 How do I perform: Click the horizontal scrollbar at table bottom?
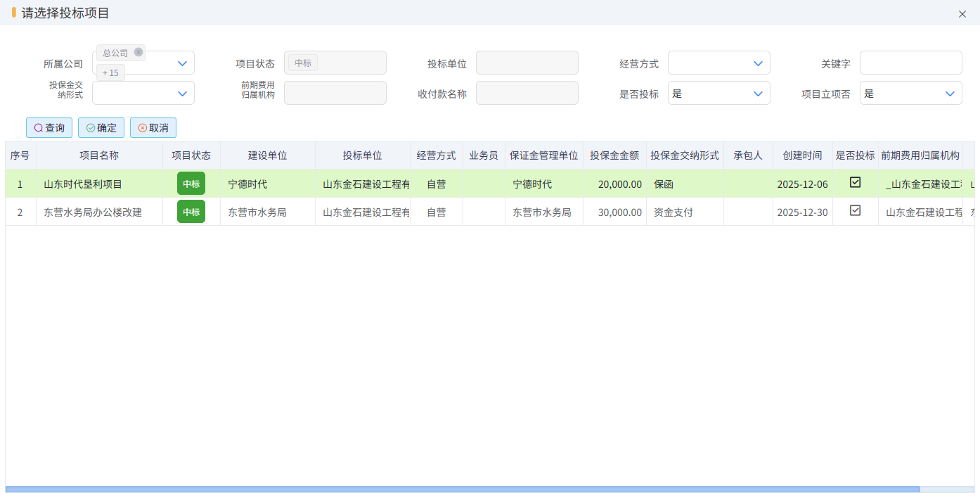click(462, 489)
